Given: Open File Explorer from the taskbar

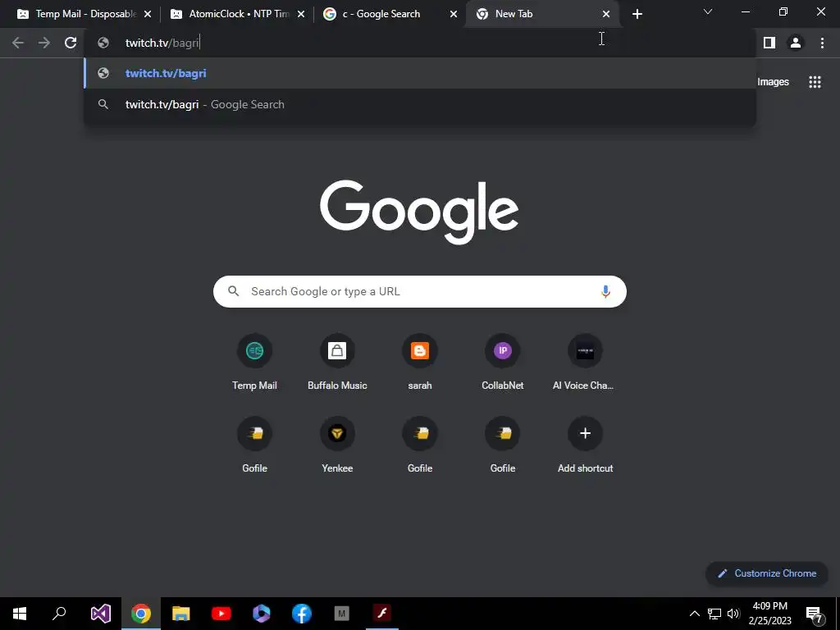Looking at the screenshot, I should (181, 614).
